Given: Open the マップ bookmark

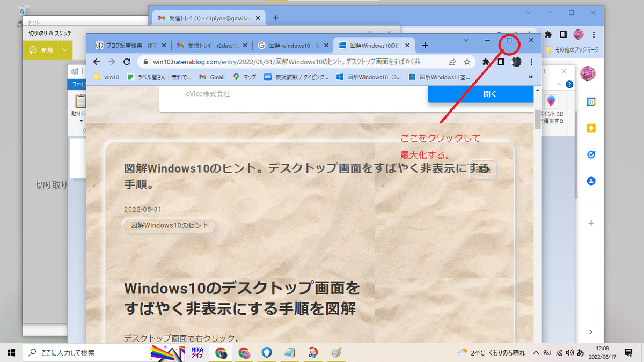Looking at the screenshot, I should click(245, 77).
